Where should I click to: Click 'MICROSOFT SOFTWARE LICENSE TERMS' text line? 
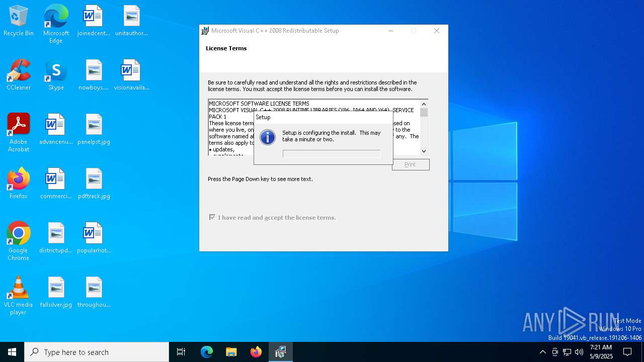(x=259, y=104)
